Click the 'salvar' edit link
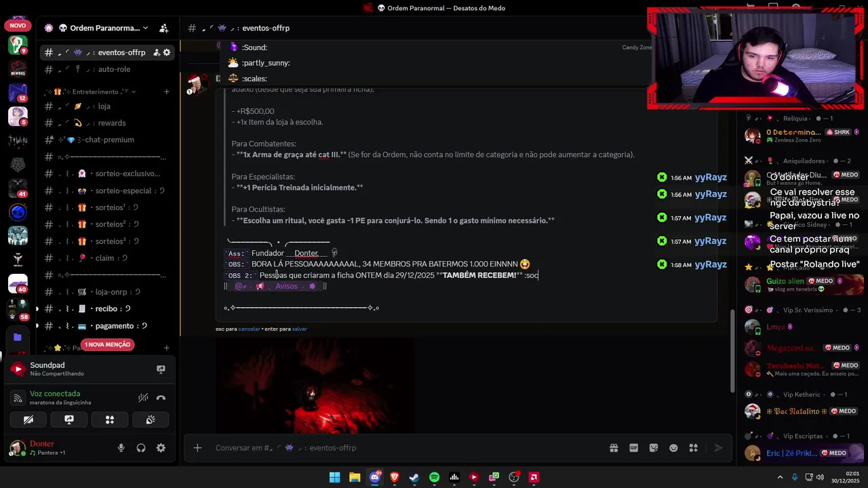Image resolution: width=868 pixels, height=488 pixels. pyautogui.click(x=300, y=329)
